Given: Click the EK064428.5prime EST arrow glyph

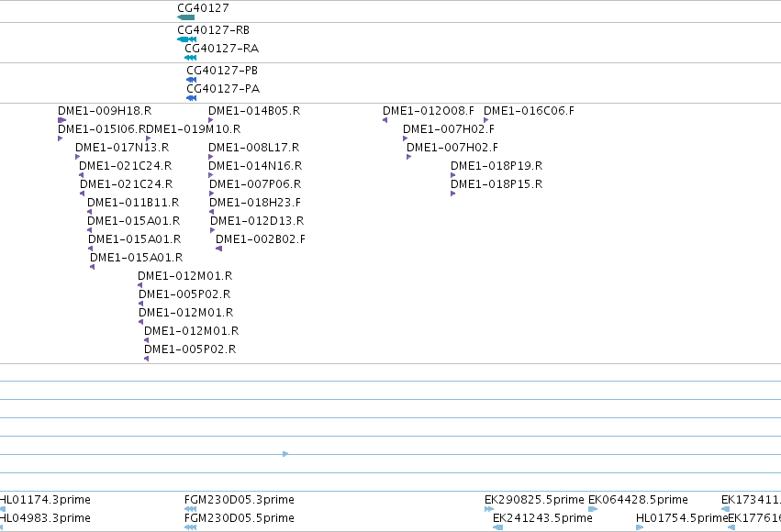Looking at the screenshot, I should tap(593, 509).
